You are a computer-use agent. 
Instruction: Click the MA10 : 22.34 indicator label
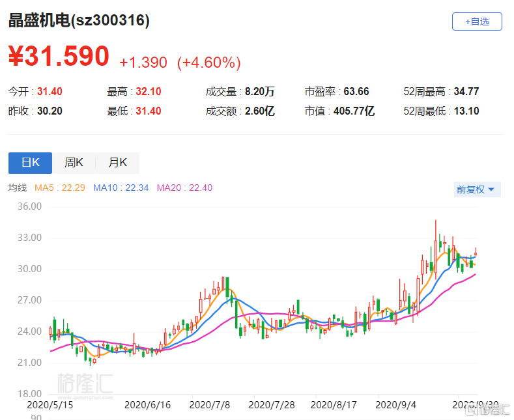click(121, 188)
